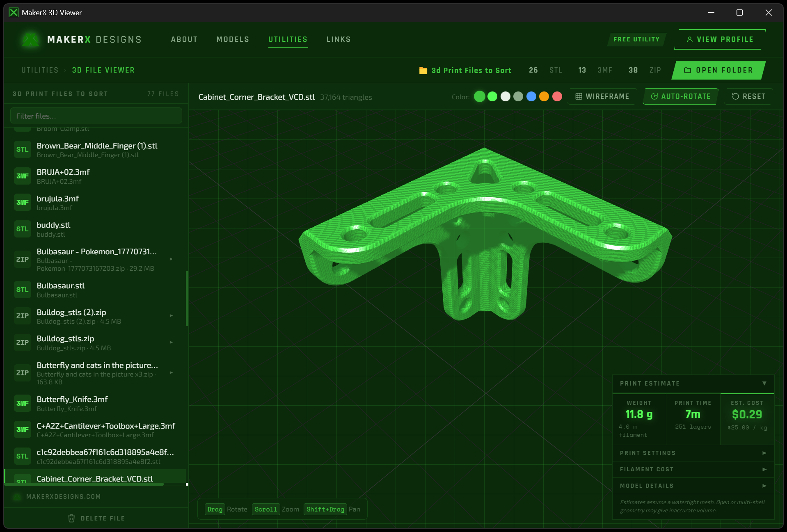Screen dimensions: 787x532
Task: Open Butterfly_Knife.3mf in the viewer
Action: click(x=95, y=403)
